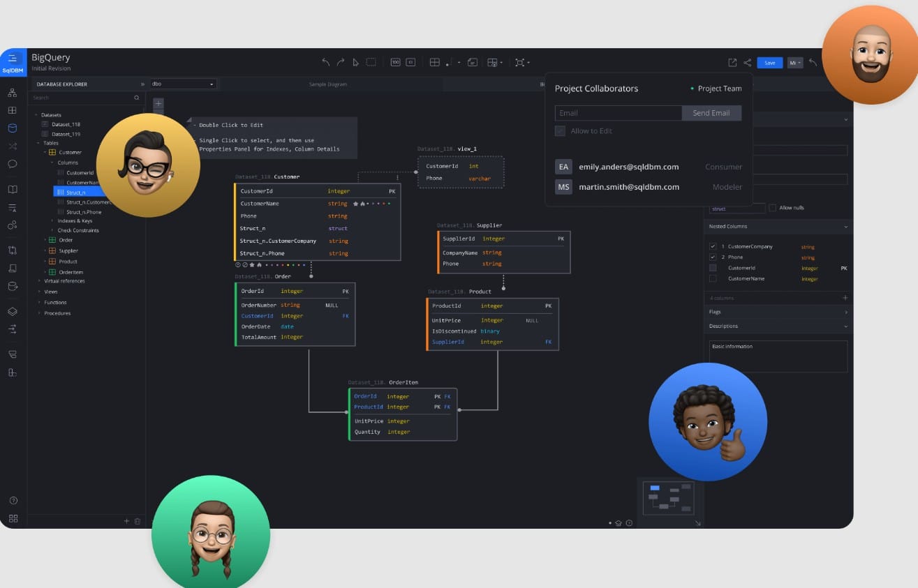Collapse the Database Explorer panel with double chevron

(142, 84)
